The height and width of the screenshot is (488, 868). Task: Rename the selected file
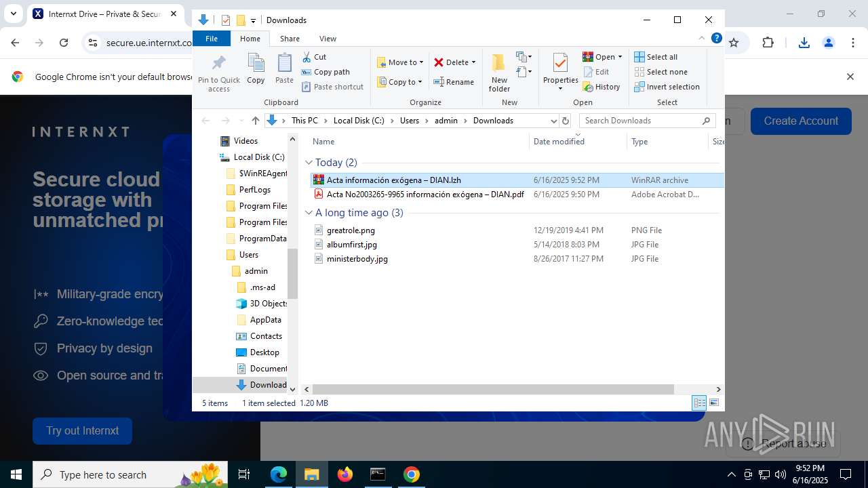[x=454, y=82]
